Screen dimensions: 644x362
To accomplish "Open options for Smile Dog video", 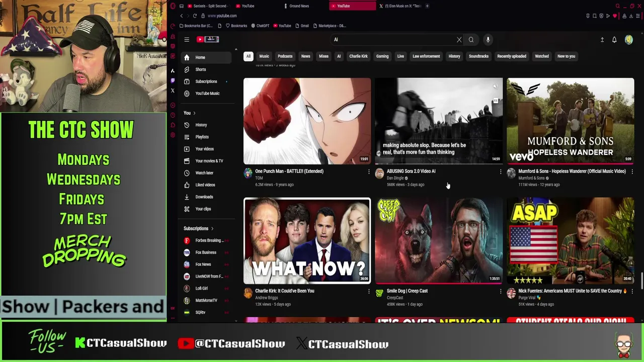I will coord(501,292).
